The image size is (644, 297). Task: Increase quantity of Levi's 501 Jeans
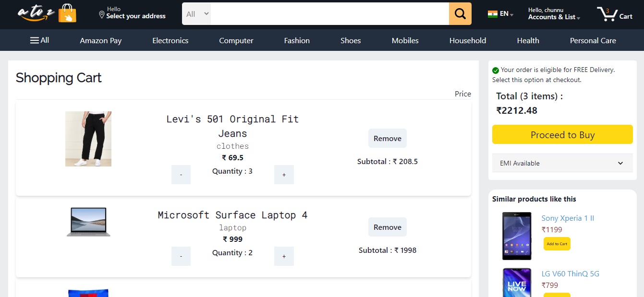[284, 175]
